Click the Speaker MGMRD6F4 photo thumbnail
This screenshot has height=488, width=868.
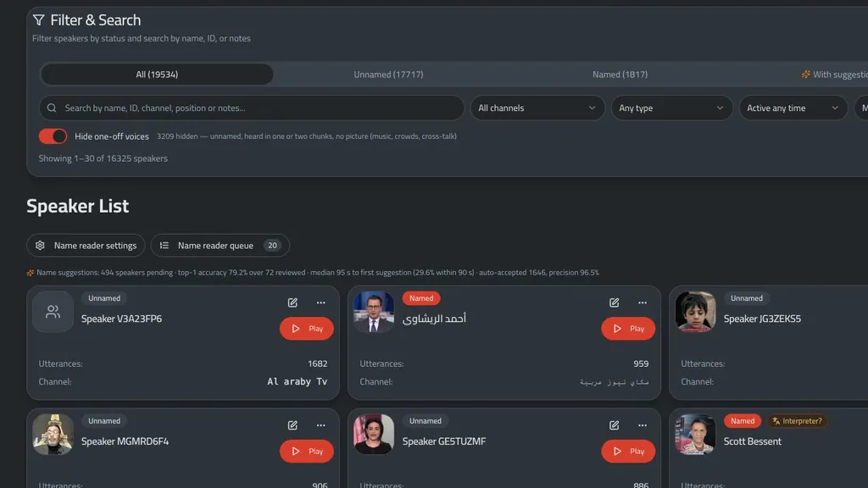tap(53, 435)
